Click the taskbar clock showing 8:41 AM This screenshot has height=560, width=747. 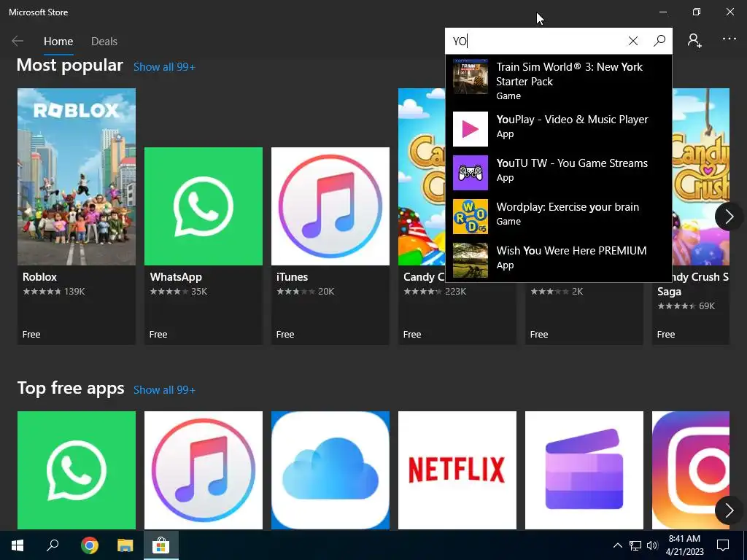pyautogui.click(x=684, y=545)
